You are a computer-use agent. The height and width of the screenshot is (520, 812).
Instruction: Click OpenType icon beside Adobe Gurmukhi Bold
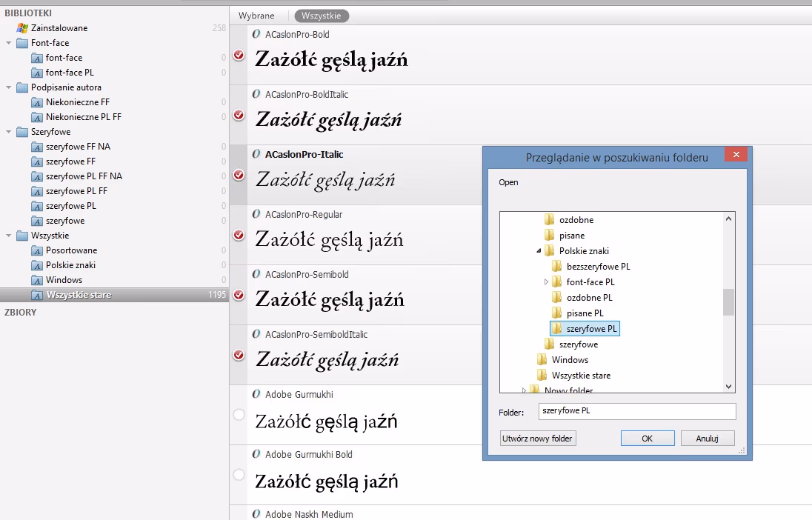coord(256,454)
